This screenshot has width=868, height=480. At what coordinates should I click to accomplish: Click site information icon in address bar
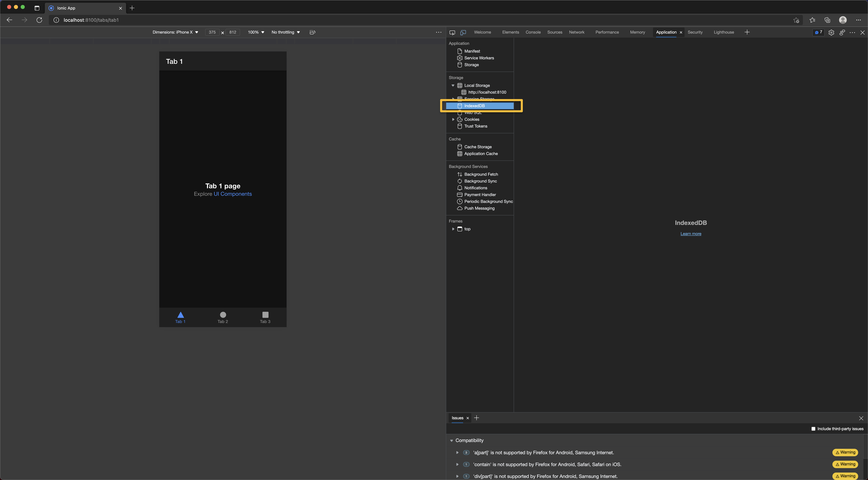(56, 20)
